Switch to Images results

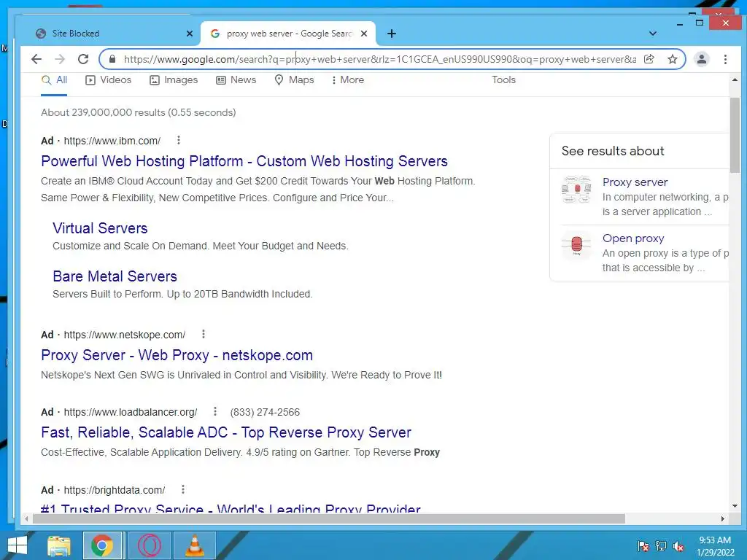click(x=174, y=80)
